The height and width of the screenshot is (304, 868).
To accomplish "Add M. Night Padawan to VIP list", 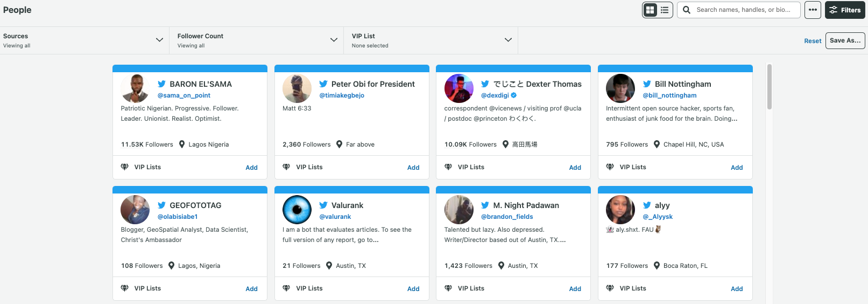I will (x=575, y=289).
